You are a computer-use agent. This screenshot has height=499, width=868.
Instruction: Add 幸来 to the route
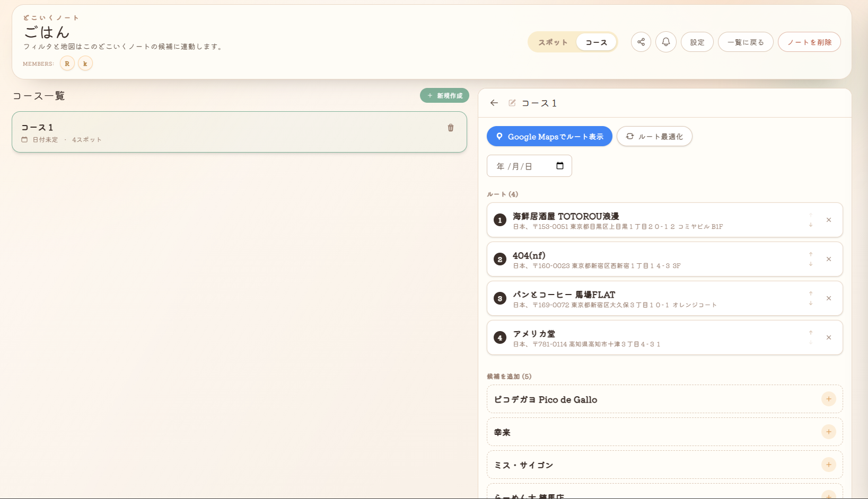click(828, 432)
